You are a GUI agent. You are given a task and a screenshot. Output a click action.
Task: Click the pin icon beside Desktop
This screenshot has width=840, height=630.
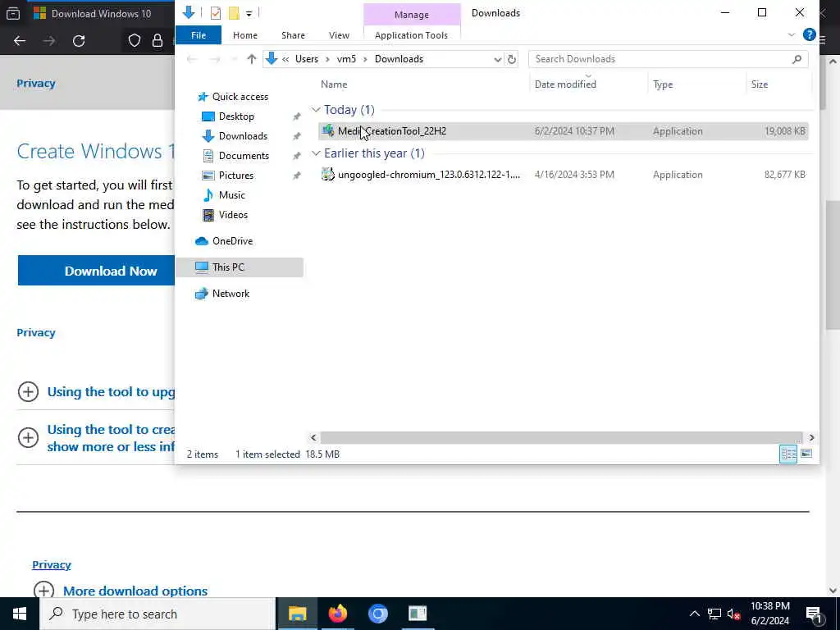tap(296, 116)
